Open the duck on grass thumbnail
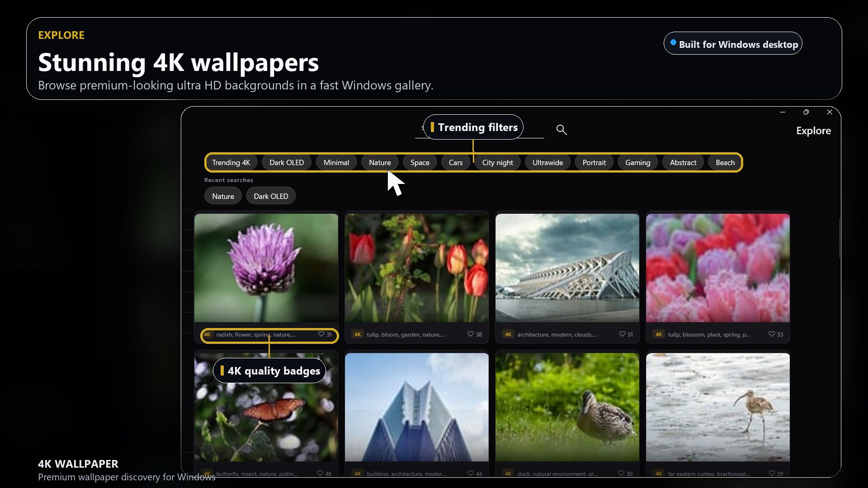The height and width of the screenshot is (488, 868). pyautogui.click(x=567, y=407)
